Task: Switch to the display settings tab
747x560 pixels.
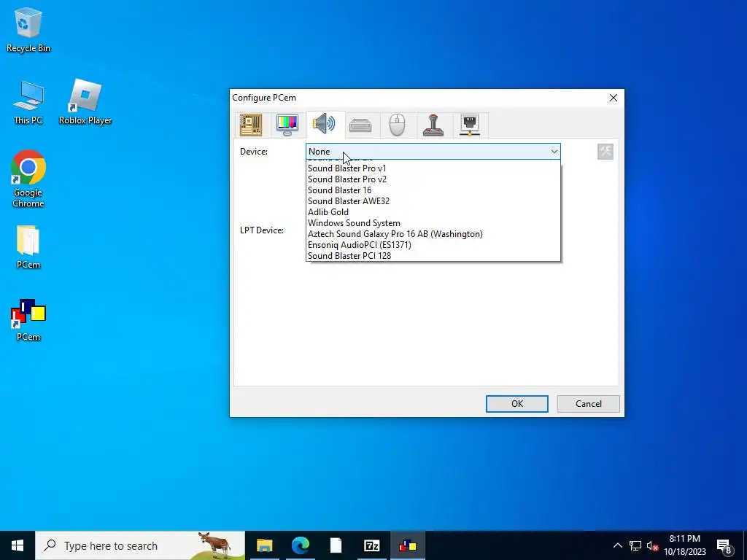Action: click(287, 125)
